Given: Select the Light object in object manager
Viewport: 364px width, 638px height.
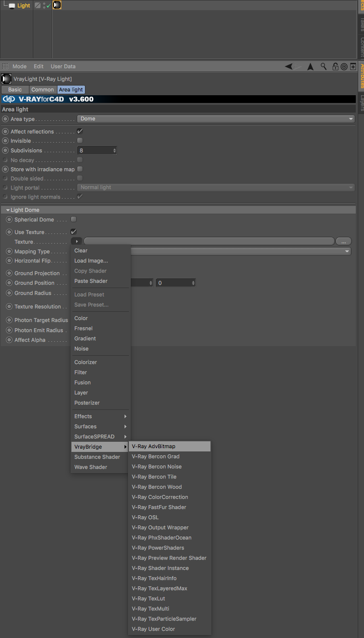Looking at the screenshot, I should point(24,6).
